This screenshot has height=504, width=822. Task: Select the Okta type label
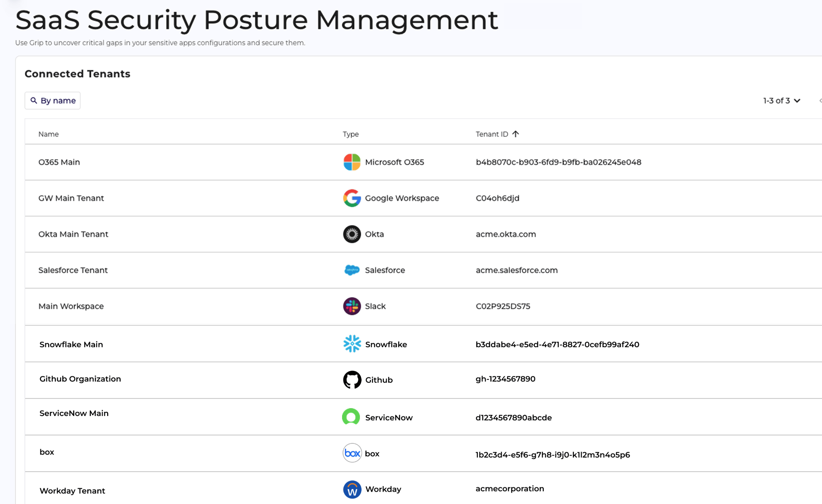374,234
